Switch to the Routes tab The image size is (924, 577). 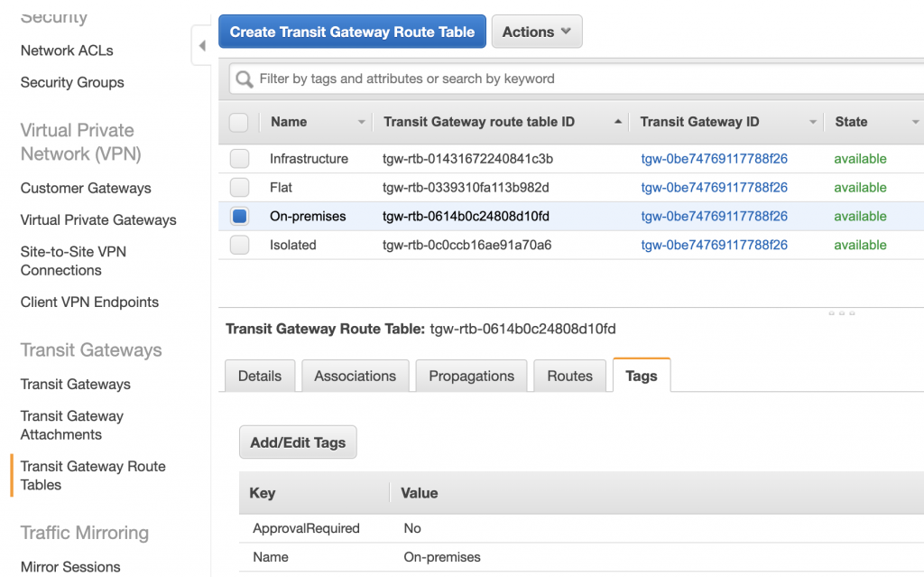pos(569,376)
